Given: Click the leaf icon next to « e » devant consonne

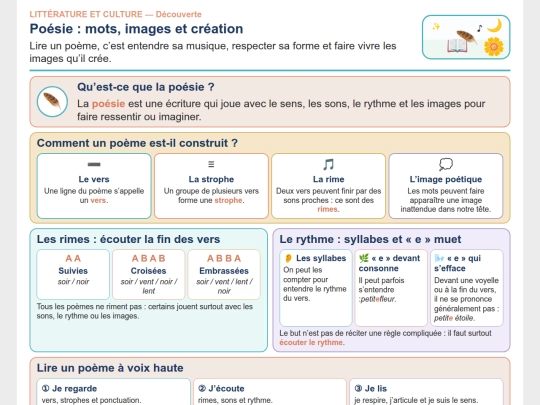Looking at the screenshot, I should [364, 258].
